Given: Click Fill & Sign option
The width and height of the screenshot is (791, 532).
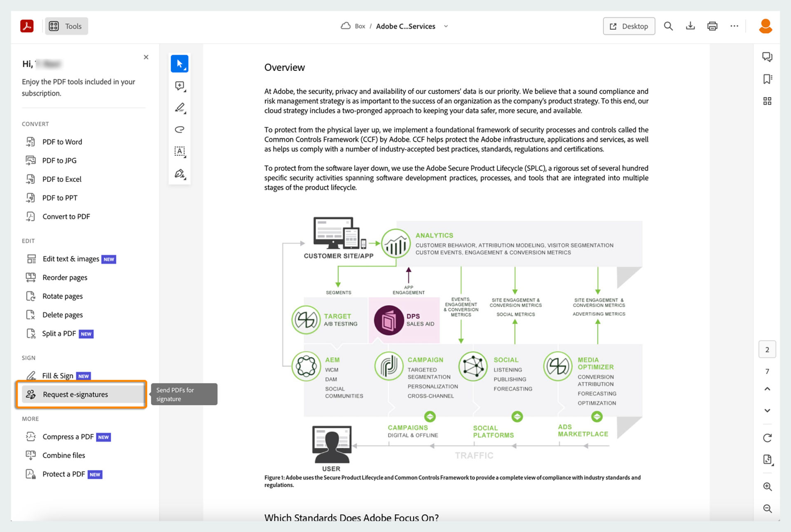Looking at the screenshot, I should tap(58, 375).
